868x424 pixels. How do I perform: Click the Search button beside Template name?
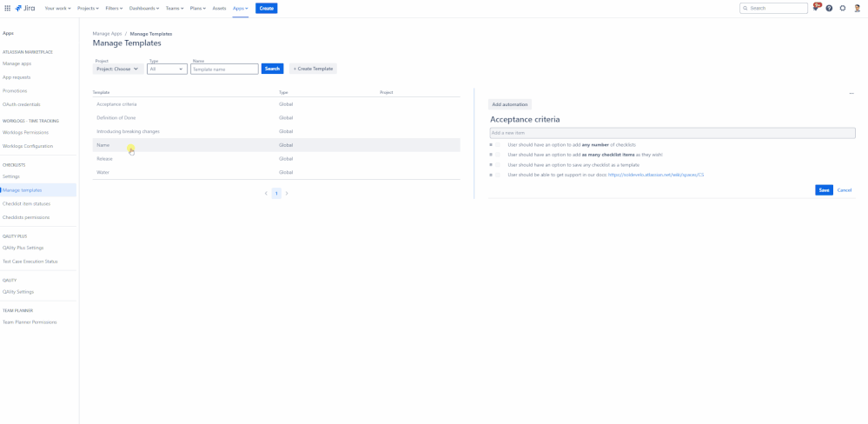(272, 69)
